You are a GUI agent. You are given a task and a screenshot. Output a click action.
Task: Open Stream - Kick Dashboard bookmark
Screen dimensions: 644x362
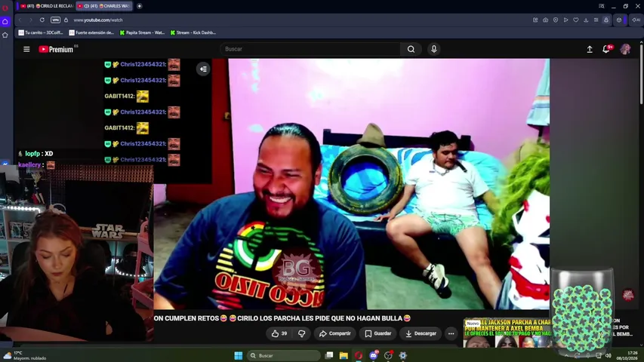pyautogui.click(x=193, y=32)
